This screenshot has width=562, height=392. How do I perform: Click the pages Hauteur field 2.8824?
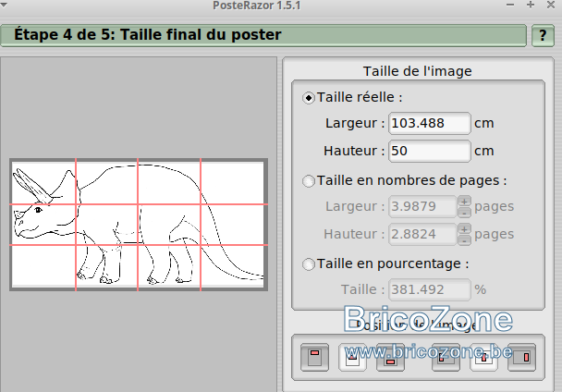click(422, 234)
